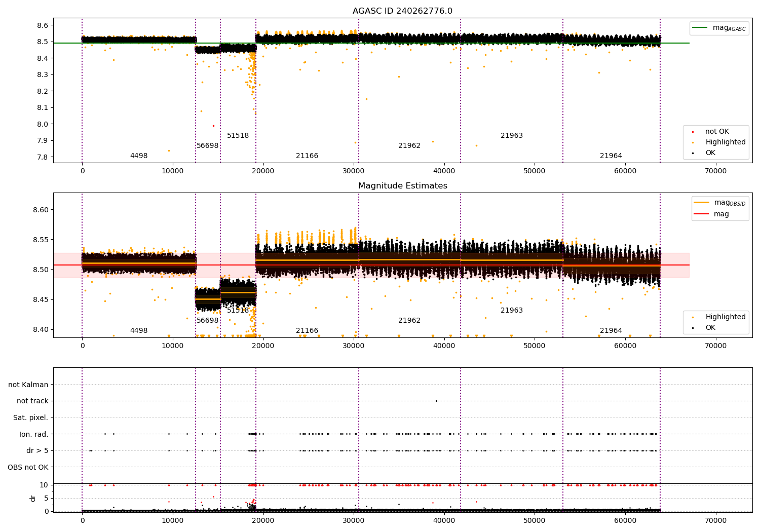Click y-axis tick 7.8 in AGASC plot

tap(43, 157)
